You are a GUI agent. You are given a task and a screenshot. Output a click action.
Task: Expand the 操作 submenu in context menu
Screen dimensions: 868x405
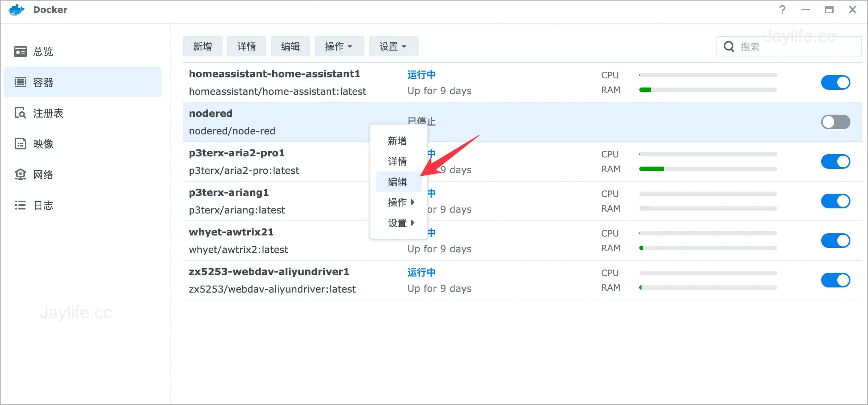click(x=397, y=202)
